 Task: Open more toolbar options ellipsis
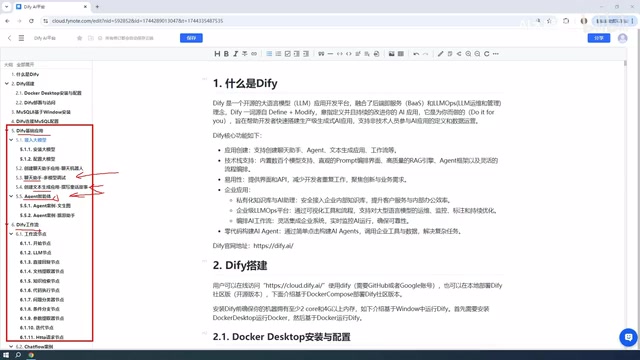(496, 54)
